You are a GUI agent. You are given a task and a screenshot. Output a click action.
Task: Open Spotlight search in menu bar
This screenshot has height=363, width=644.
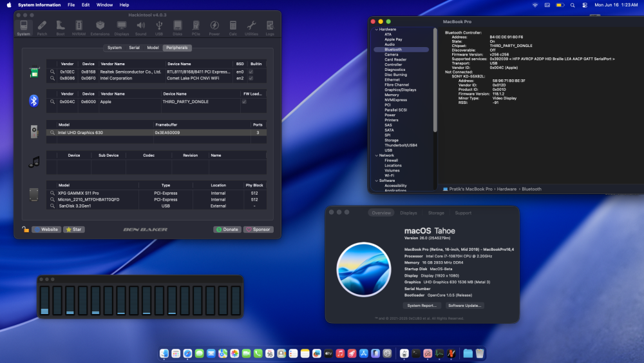pos(573,5)
